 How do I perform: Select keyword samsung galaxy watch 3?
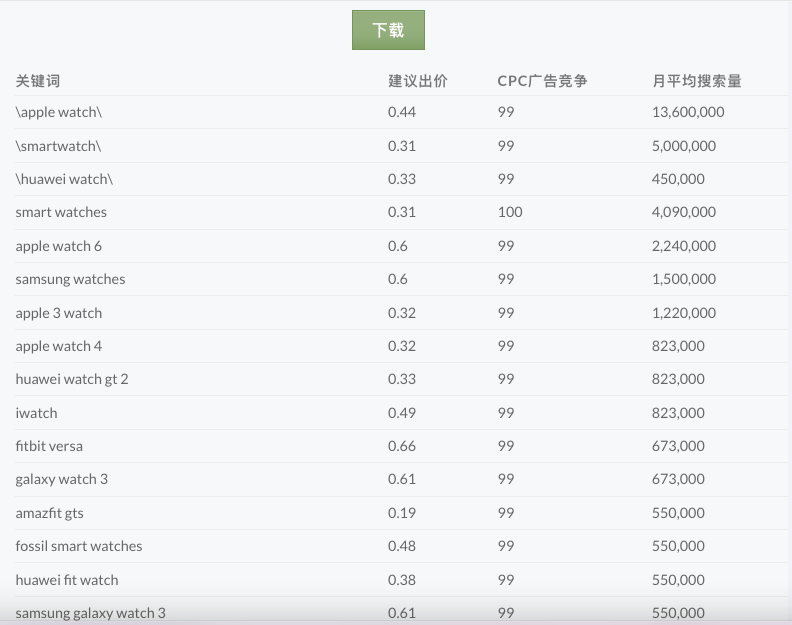(x=90, y=613)
